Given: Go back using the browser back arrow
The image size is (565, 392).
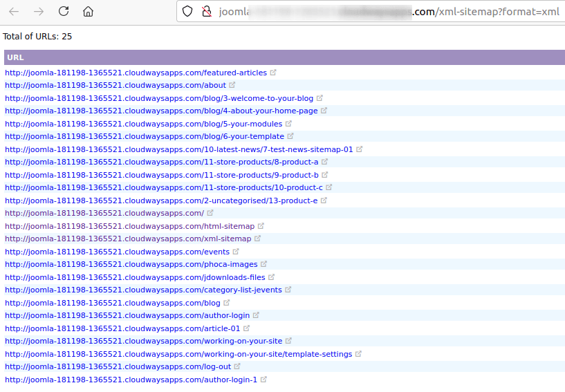Looking at the screenshot, I should pos(14,12).
